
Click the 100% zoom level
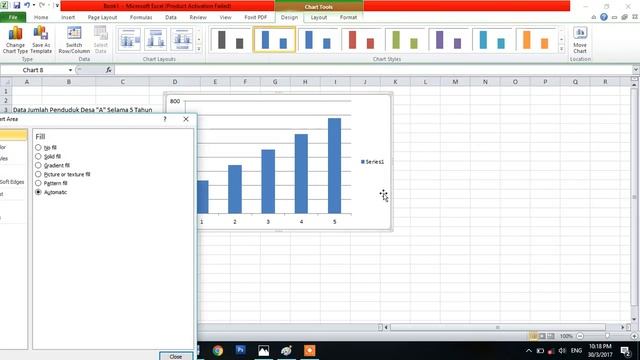566,336
